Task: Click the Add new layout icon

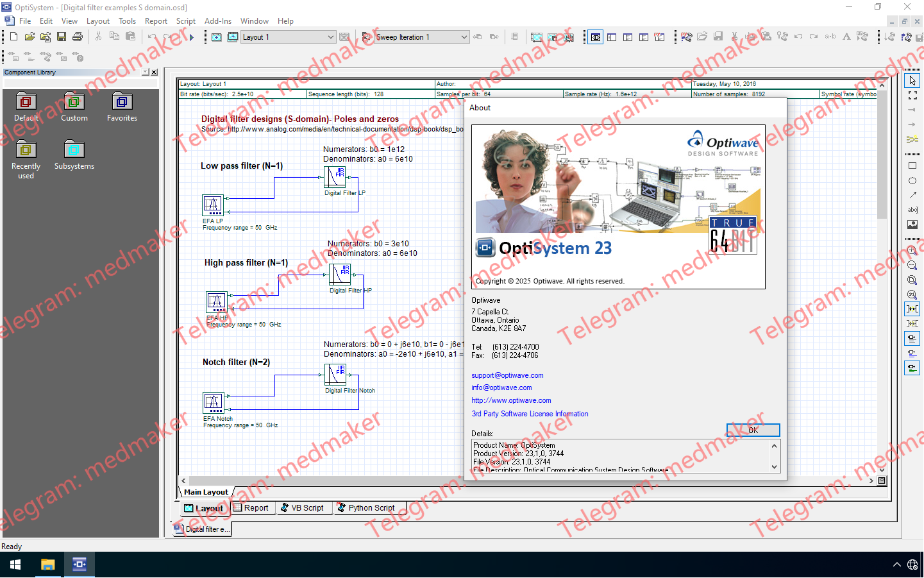Action: point(217,37)
